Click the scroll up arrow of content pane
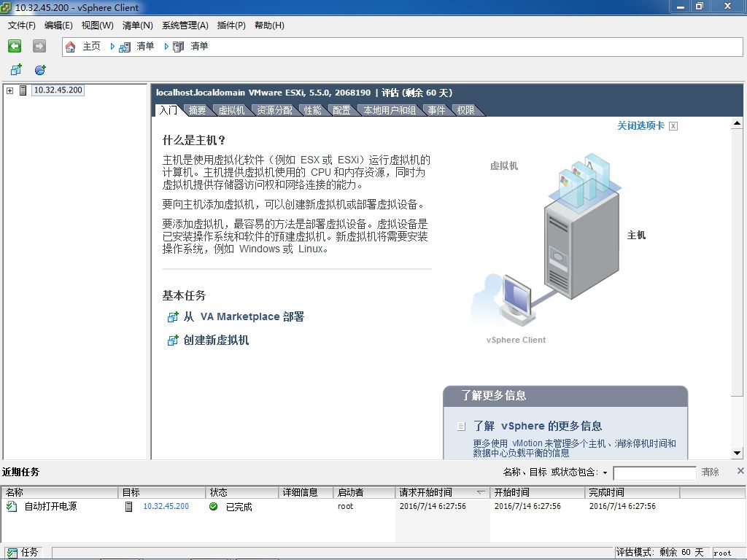This screenshot has height=560, width=747. click(x=737, y=123)
